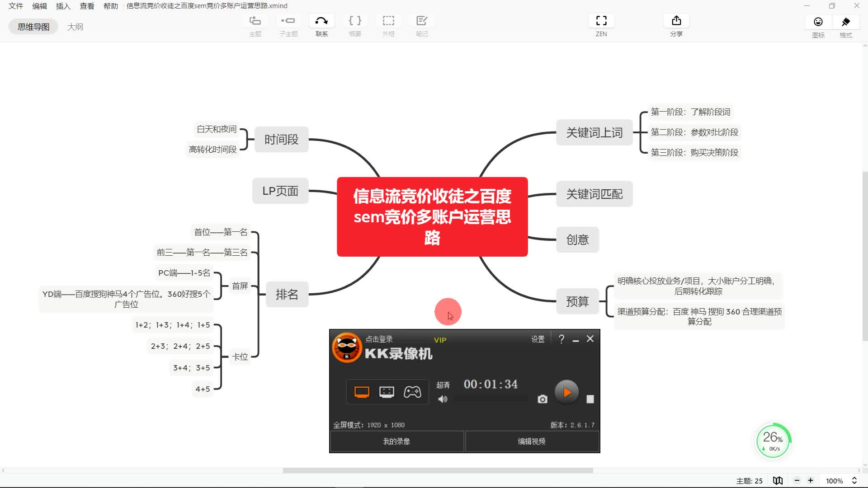Screen dimensions: 868x488
Task: Stop recording in KK录像机
Action: coord(590,399)
